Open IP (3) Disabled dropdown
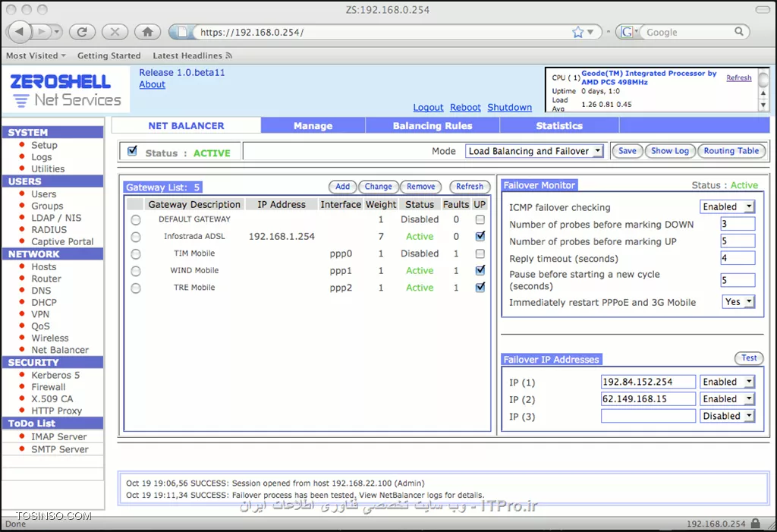 coord(727,416)
